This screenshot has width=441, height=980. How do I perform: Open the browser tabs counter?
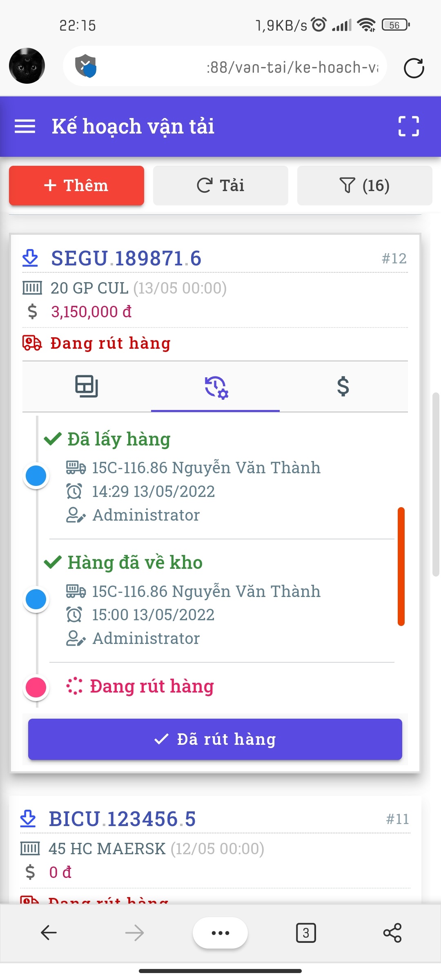[x=306, y=933]
